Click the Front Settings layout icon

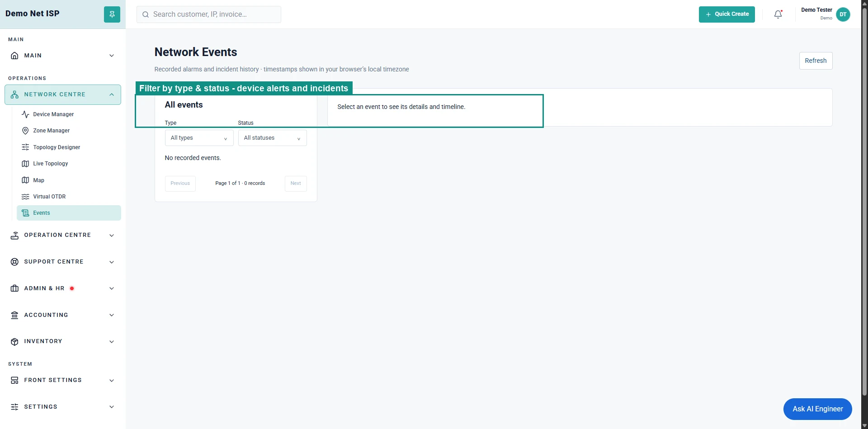[x=14, y=380]
